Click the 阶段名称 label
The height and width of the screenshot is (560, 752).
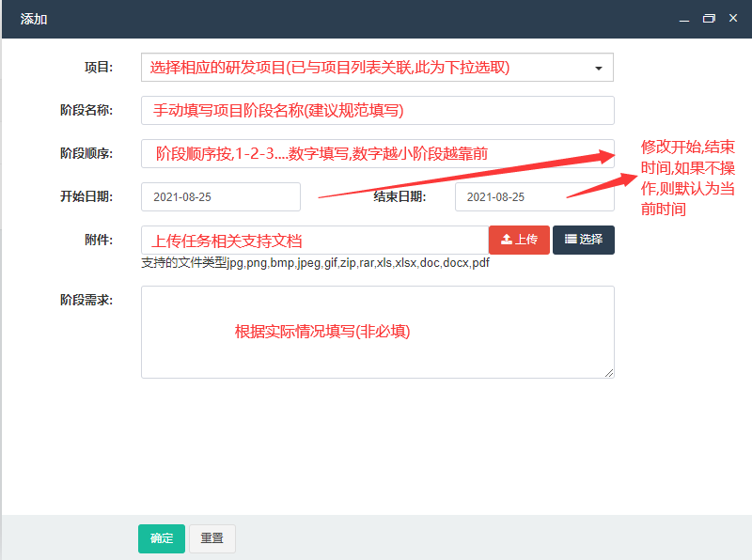[86, 110]
